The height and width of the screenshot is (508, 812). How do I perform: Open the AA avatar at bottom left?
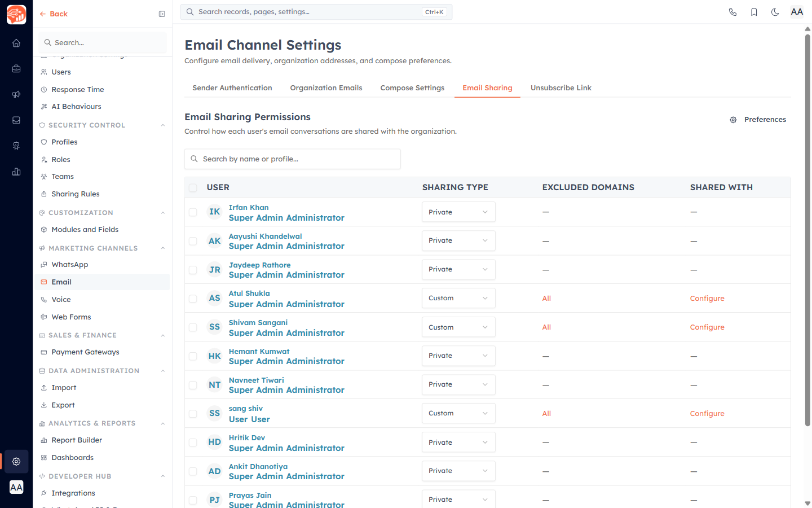(16, 487)
